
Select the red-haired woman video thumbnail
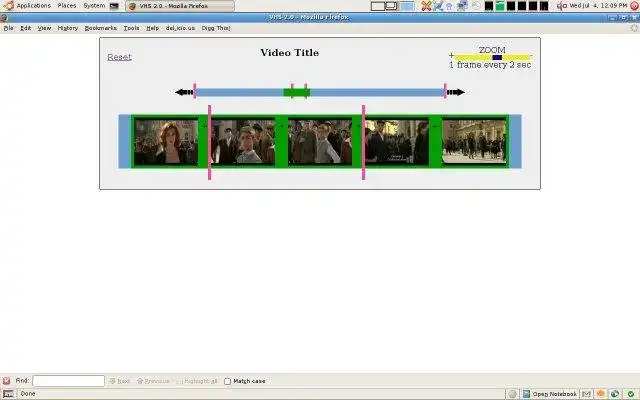[x=166, y=142]
